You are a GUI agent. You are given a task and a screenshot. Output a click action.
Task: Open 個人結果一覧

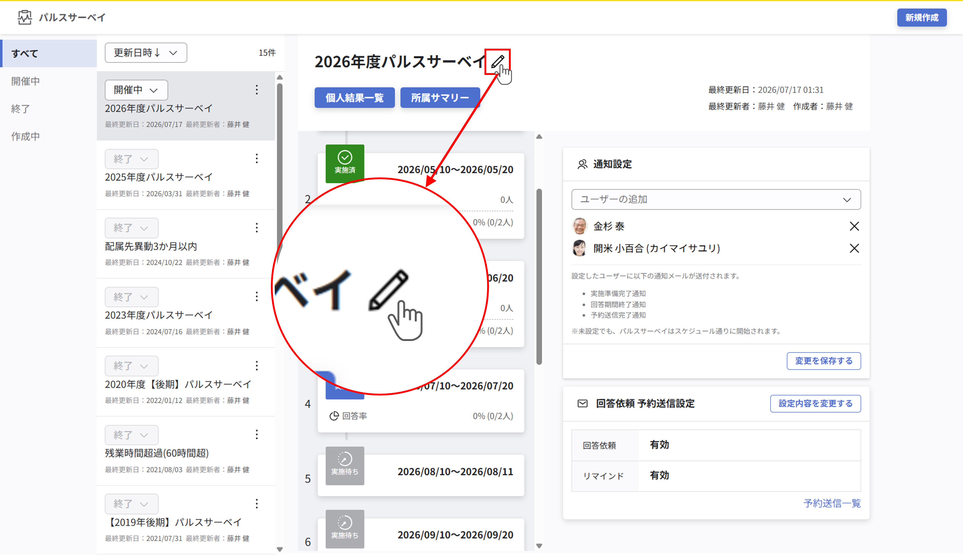(x=354, y=98)
